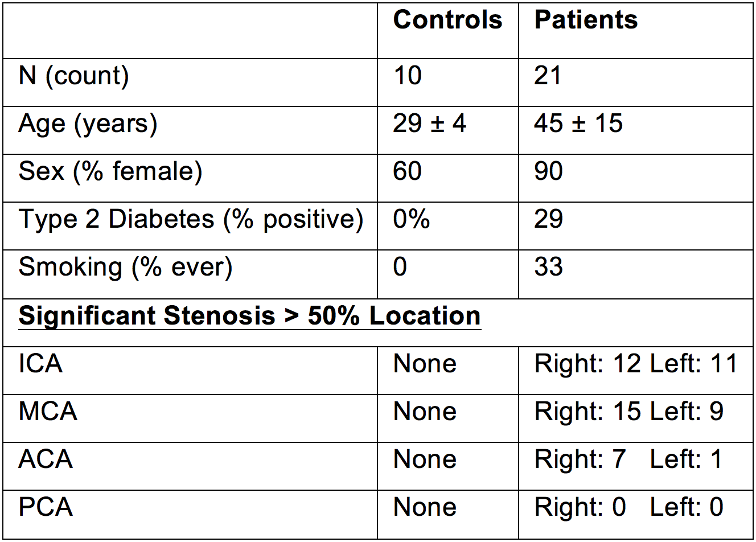Click the Controls column header
The image size is (756, 542).
447,20
